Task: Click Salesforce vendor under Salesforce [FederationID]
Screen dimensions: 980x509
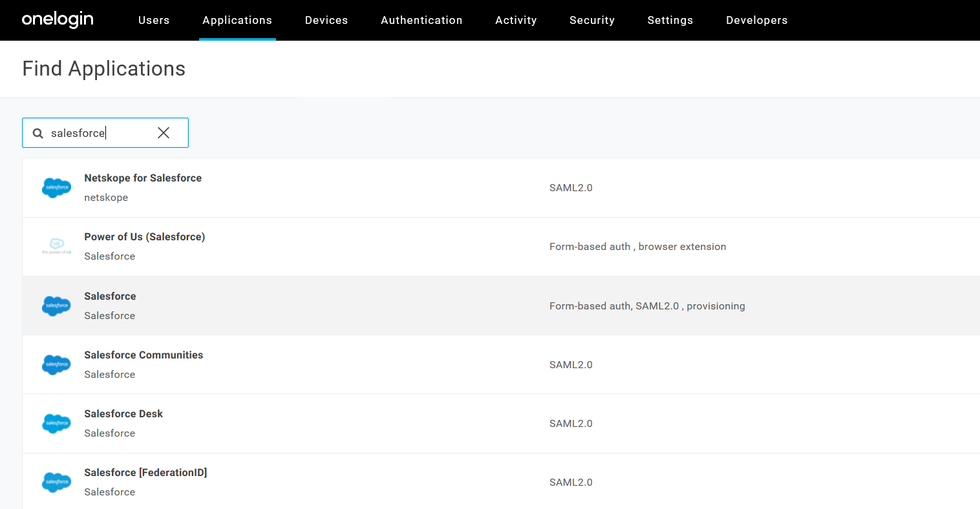Action: click(x=110, y=492)
